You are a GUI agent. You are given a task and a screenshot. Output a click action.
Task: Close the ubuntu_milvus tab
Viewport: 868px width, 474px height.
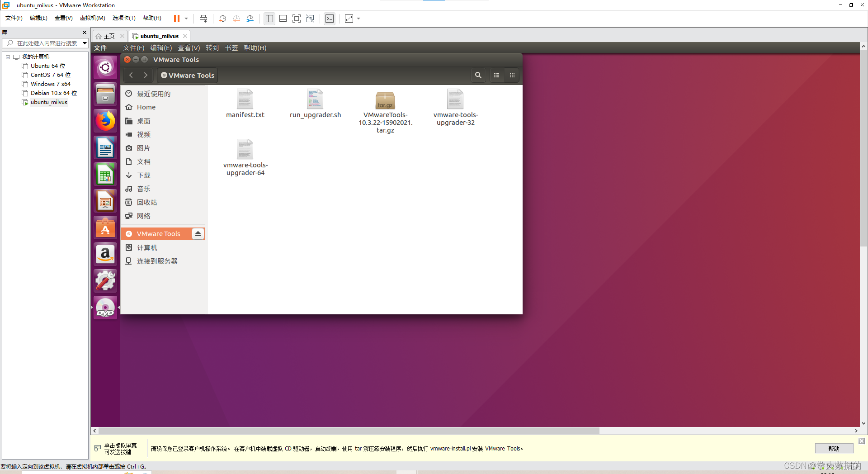(185, 36)
